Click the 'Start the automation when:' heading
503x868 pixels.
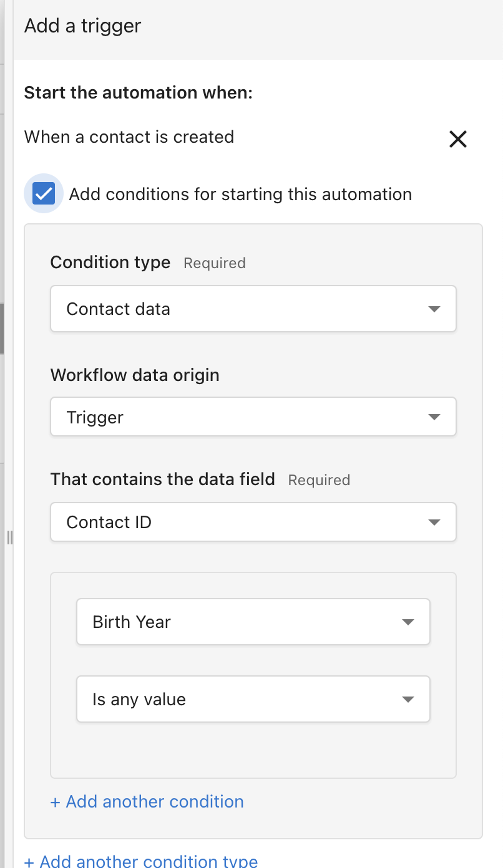point(138,93)
